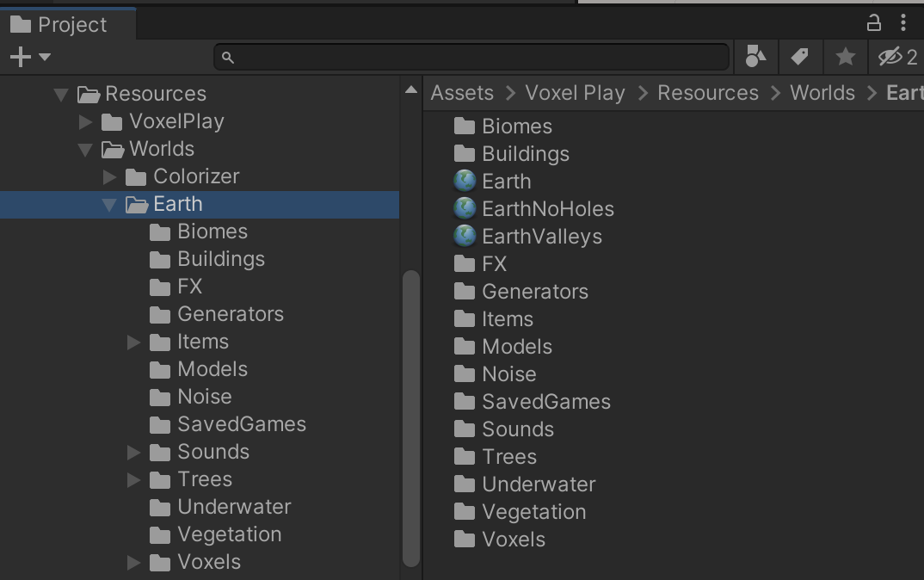Viewport: 924px width, 580px height.
Task: Navigate to Voxel Play via breadcrumb
Action: click(575, 92)
